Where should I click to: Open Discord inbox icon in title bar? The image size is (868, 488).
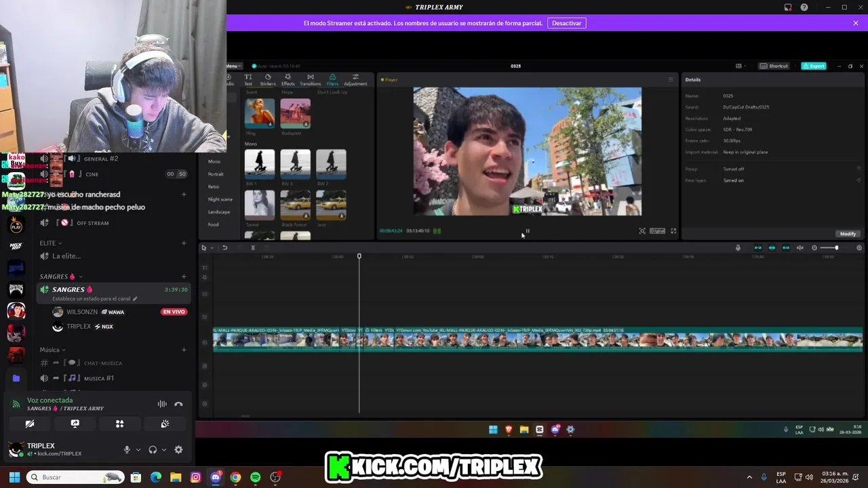pyautogui.click(x=788, y=7)
